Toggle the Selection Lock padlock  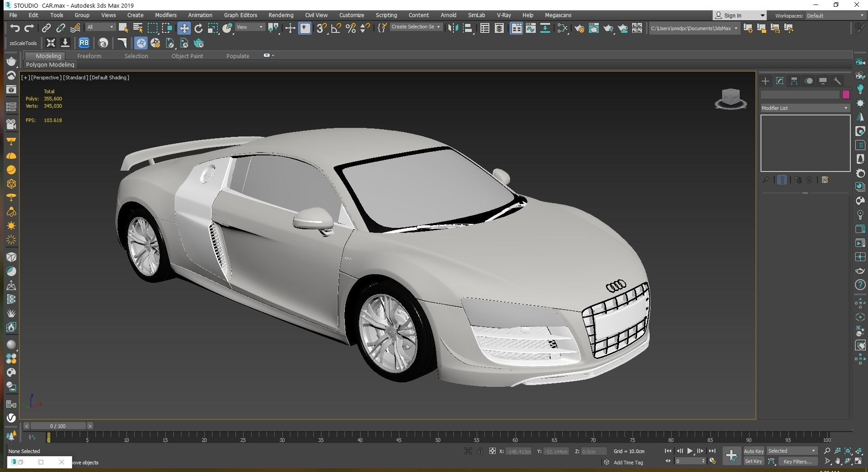point(480,451)
